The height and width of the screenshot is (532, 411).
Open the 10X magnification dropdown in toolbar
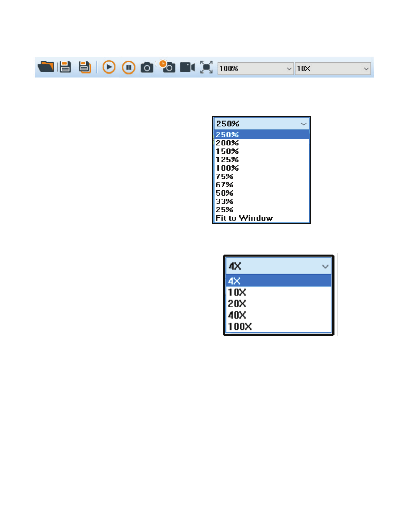(333, 69)
